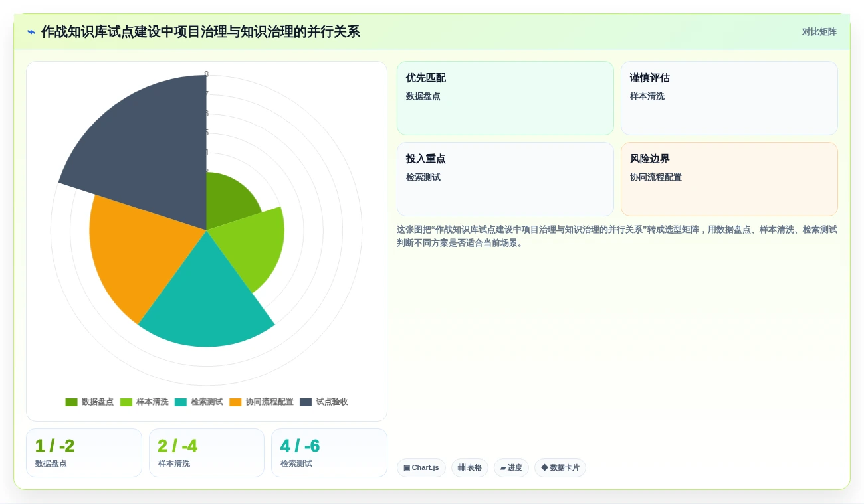Click the description paragraph starting 这张图把

click(617, 236)
